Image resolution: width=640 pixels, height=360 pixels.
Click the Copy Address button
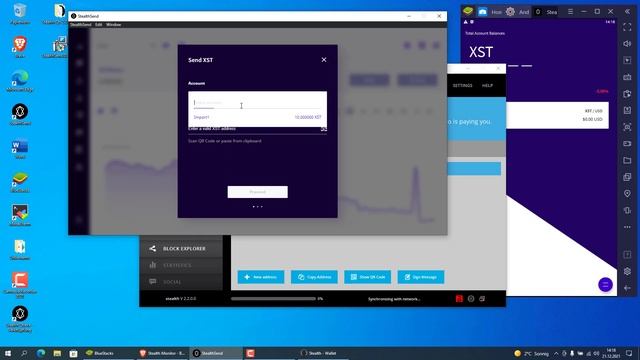[x=314, y=277]
